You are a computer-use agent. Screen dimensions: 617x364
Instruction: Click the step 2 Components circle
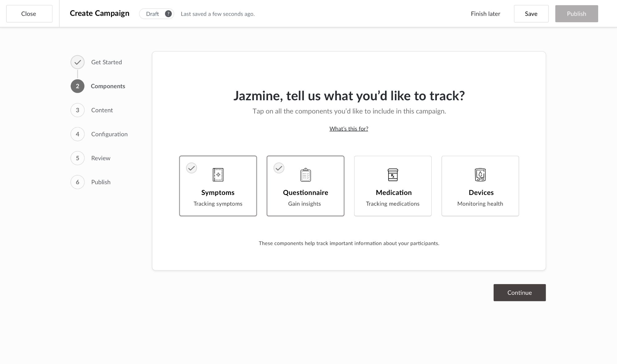click(77, 86)
